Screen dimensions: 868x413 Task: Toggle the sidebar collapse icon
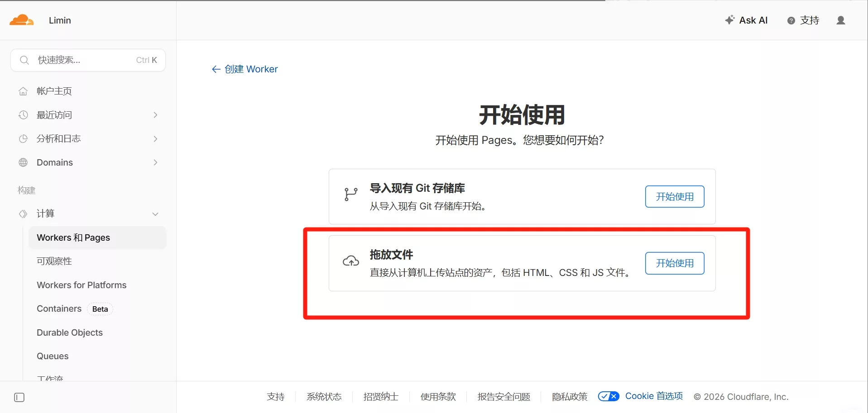click(x=19, y=398)
